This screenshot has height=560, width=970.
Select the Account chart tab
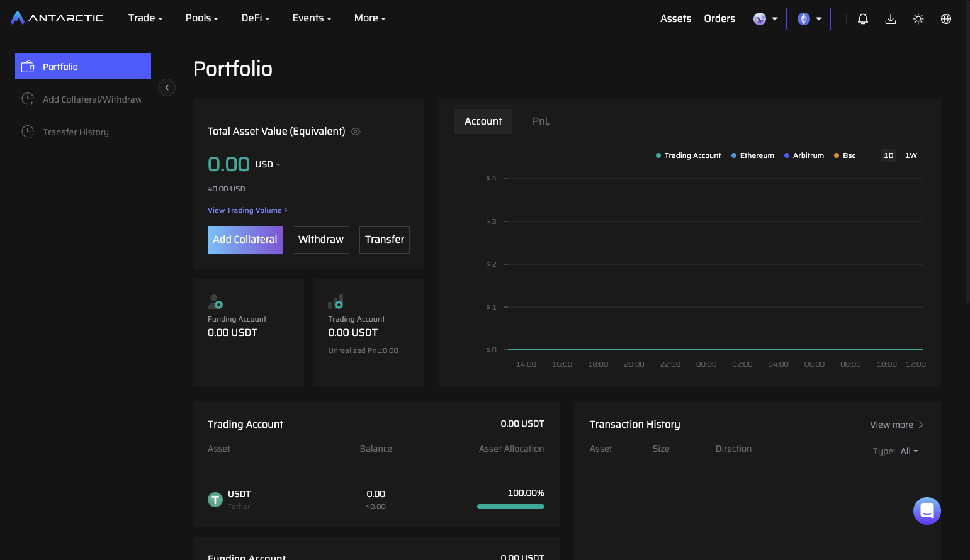coord(483,121)
